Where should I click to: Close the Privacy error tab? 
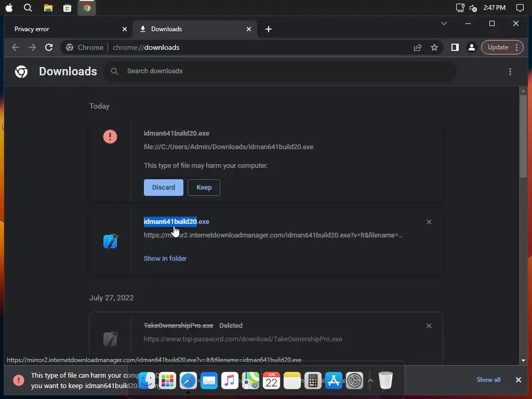coord(125,29)
